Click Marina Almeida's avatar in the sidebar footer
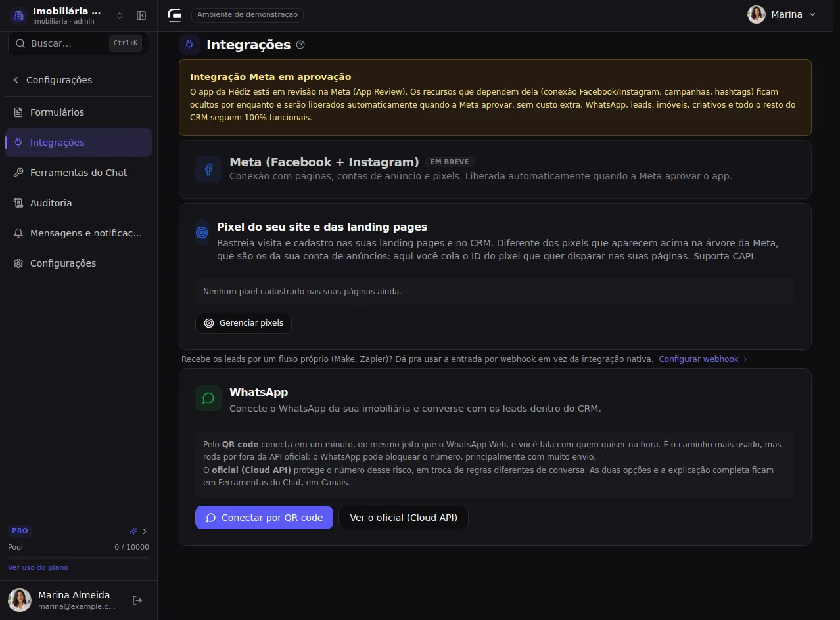Screen dimensions: 840x620 pyautogui.click(x=20, y=600)
